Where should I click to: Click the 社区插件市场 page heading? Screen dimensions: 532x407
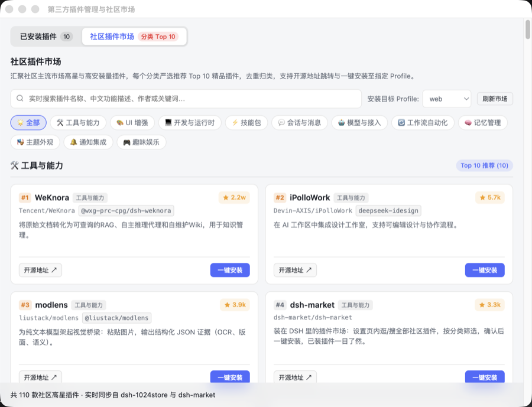35,61
